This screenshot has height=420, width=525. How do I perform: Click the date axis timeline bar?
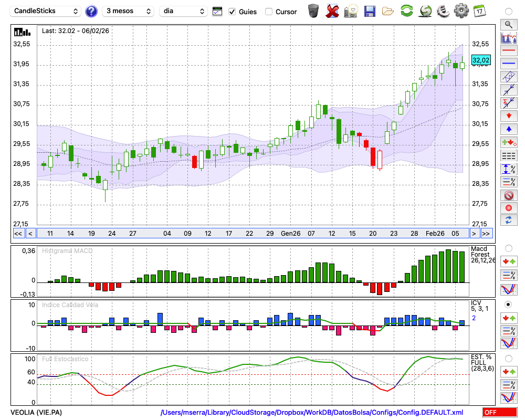point(253,234)
